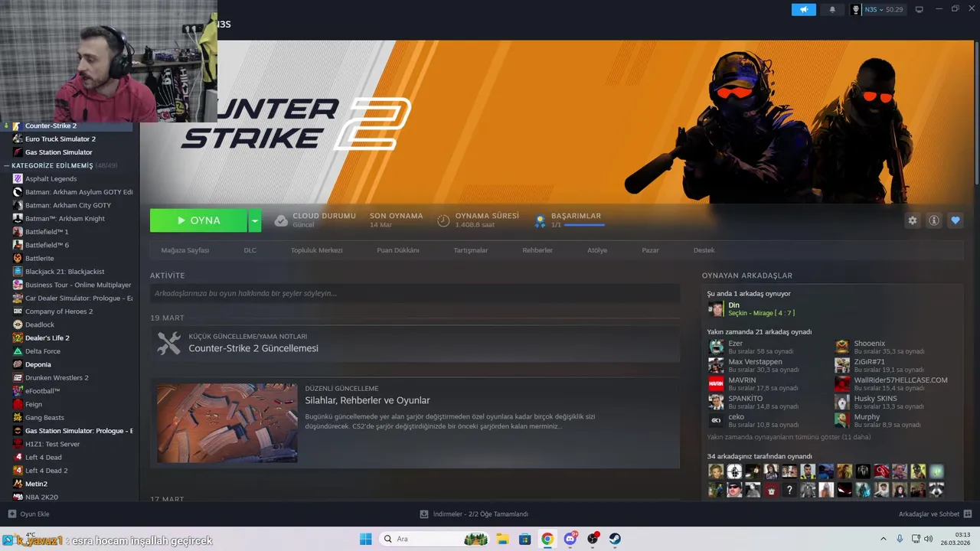Select NBA 2K20 in library

(x=41, y=497)
